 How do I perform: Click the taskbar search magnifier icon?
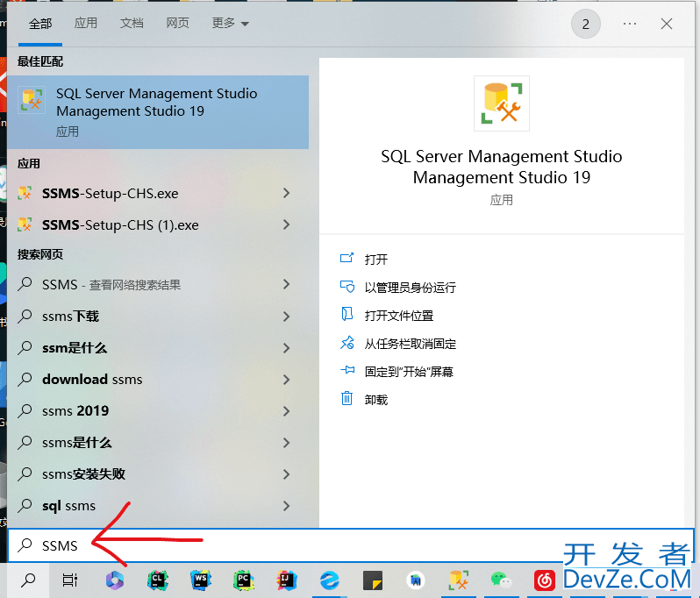[x=28, y=580]
